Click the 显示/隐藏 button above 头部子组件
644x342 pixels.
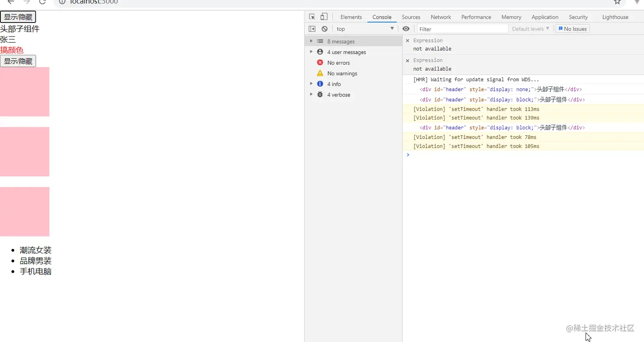pos(18,17)
